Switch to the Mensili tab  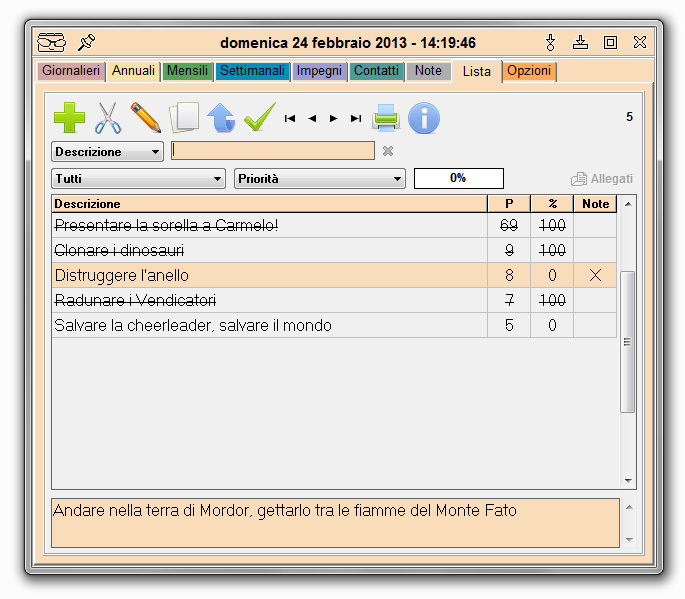[187, 71]
